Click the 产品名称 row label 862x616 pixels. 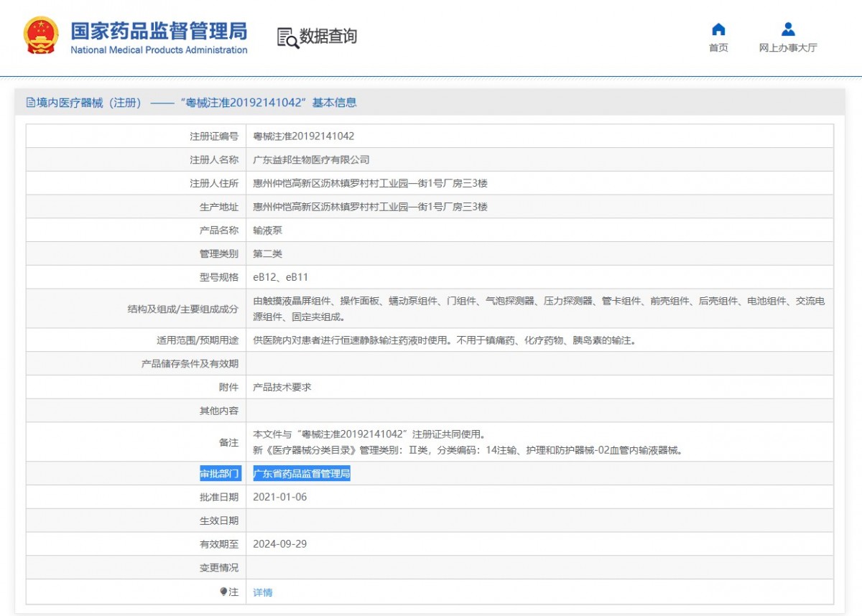click(219, 230)
